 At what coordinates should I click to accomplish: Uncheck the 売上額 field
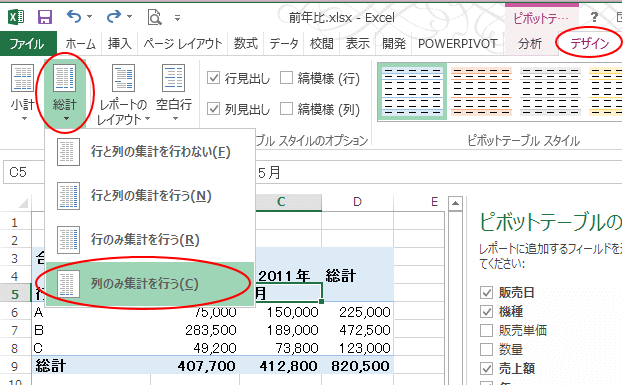(x=486, y=368)
